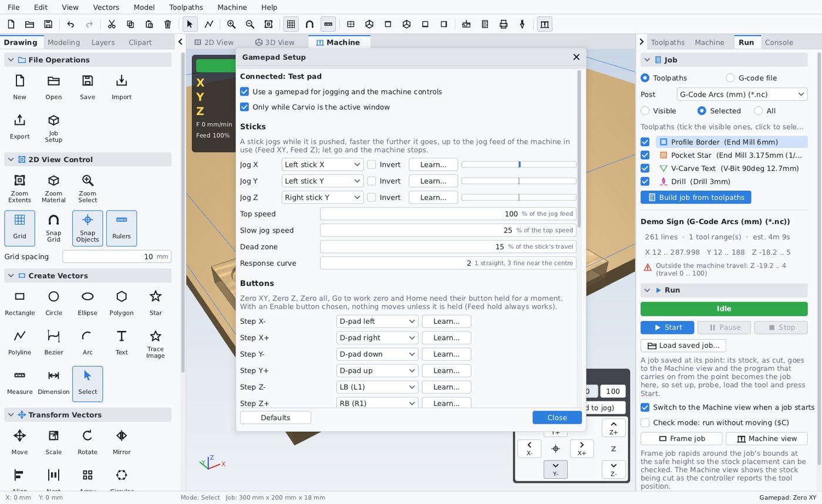
Task: Pick the Bezier curve tool
Action: point(53,342)
